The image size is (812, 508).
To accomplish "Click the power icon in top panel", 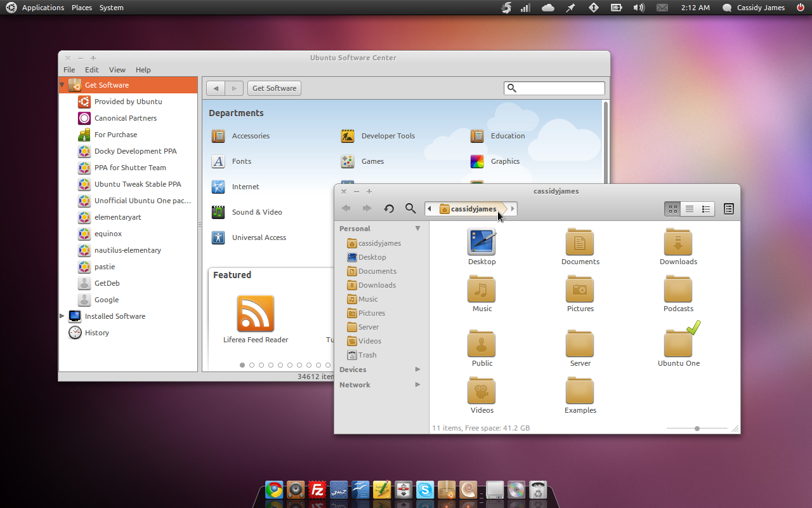I will coord(801,8).
